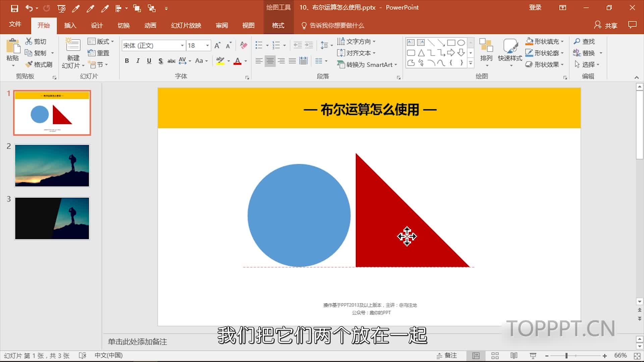
Task: Click the Find (查找) icon
Action: pos(585,41)
